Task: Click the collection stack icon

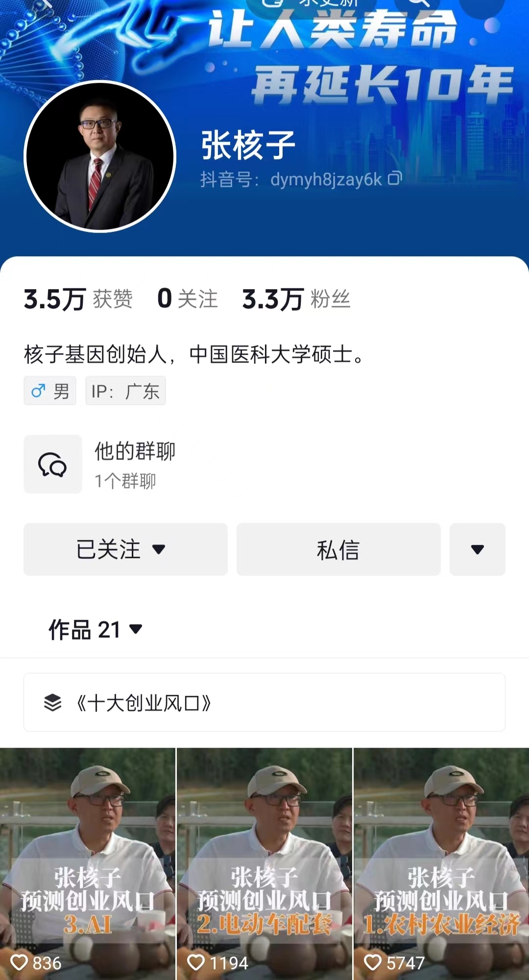Action: (x=53, y=702)
